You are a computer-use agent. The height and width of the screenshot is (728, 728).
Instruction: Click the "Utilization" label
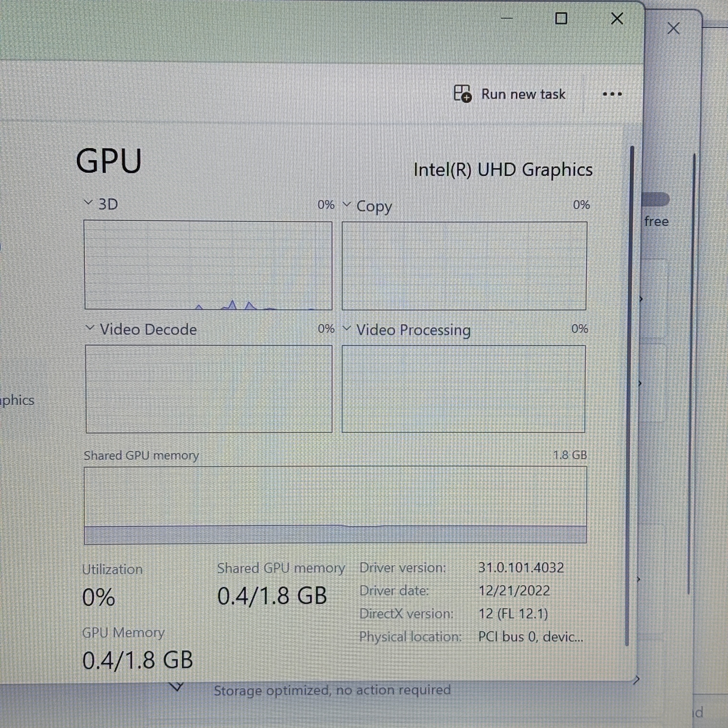112,569
